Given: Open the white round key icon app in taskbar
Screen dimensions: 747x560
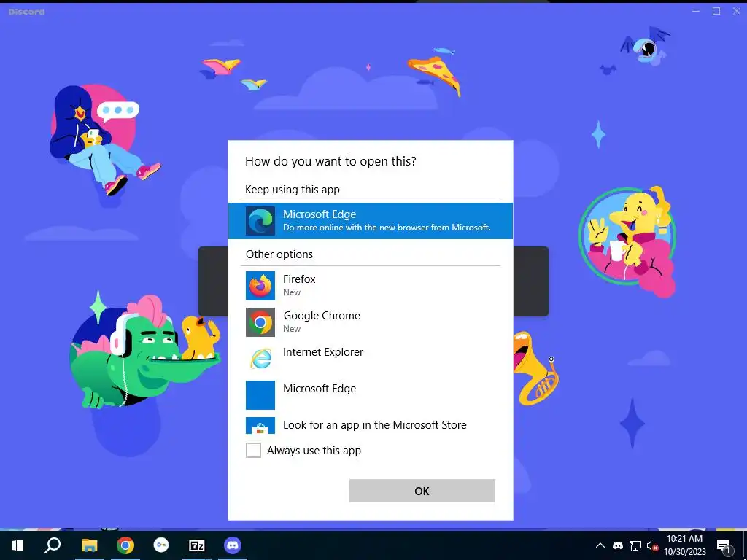Looking at the screenshot, I should pyautogui.click(x=161, y=545).
